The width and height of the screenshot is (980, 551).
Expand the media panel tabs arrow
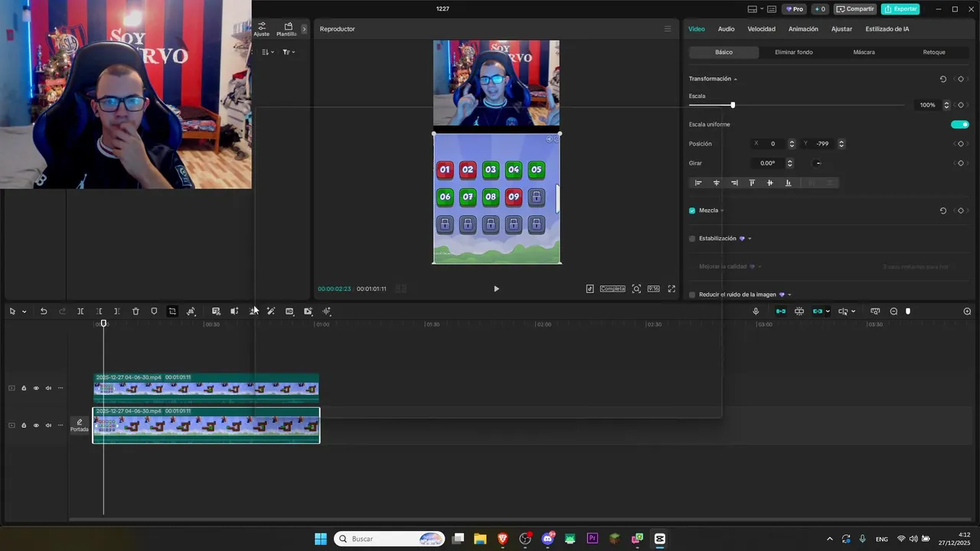pos(304,29)
